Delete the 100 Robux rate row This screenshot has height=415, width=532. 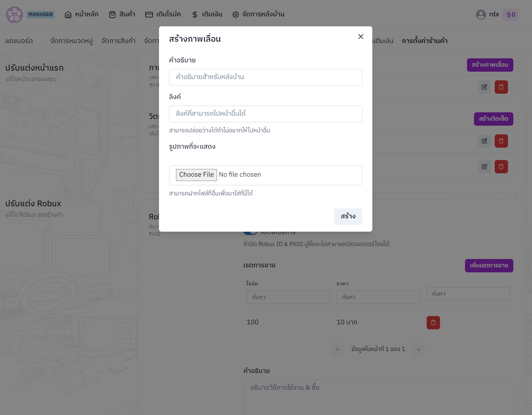tap(433, 323)
